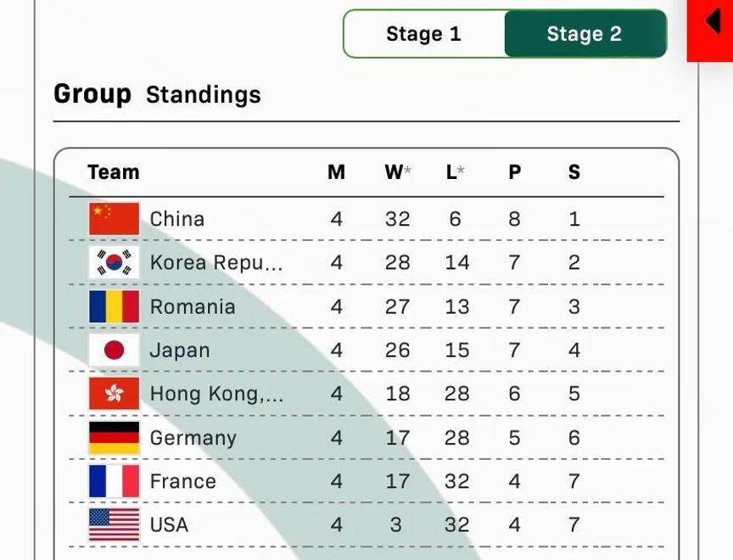This screenshot has height=560, width=733.
Task: Click the S standing column header
Action: click(x=574, y=172)
